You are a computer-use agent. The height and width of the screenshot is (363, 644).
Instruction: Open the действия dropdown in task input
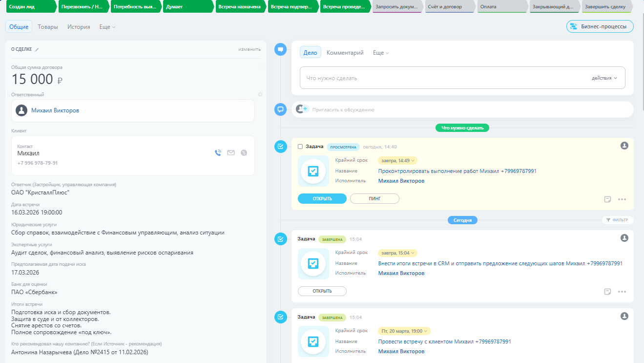[x=604, y=78]
